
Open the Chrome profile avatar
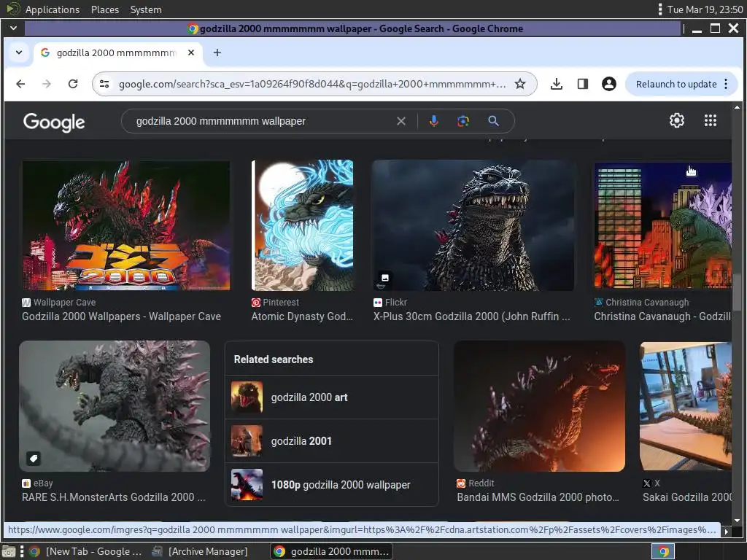pyautogui.click(x=608, y=84)
